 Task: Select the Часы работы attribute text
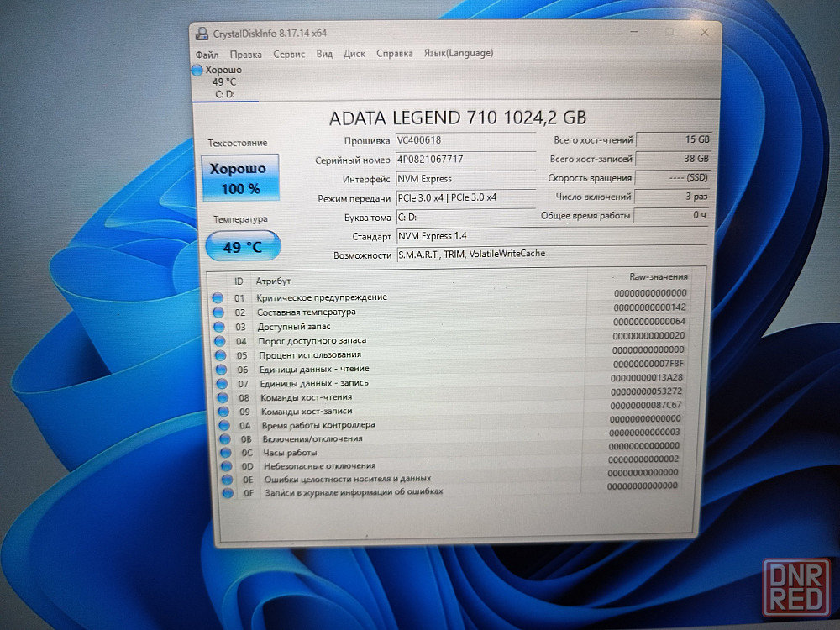[290, 453]
